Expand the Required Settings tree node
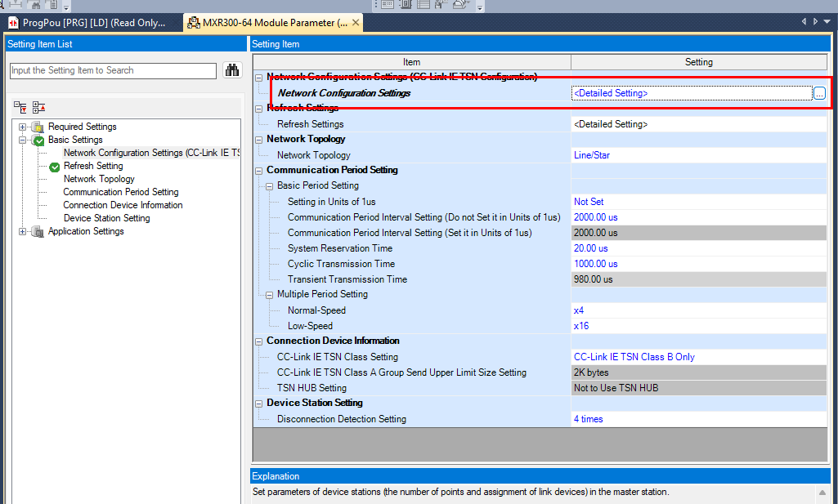This screenshot has height=504, width=838. pos(22,127)
